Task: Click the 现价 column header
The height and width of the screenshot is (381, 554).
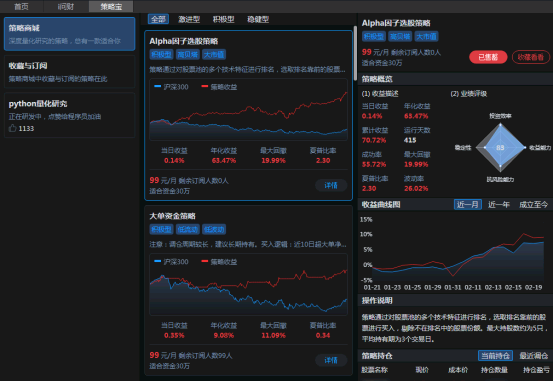Action: pos(422,370)
